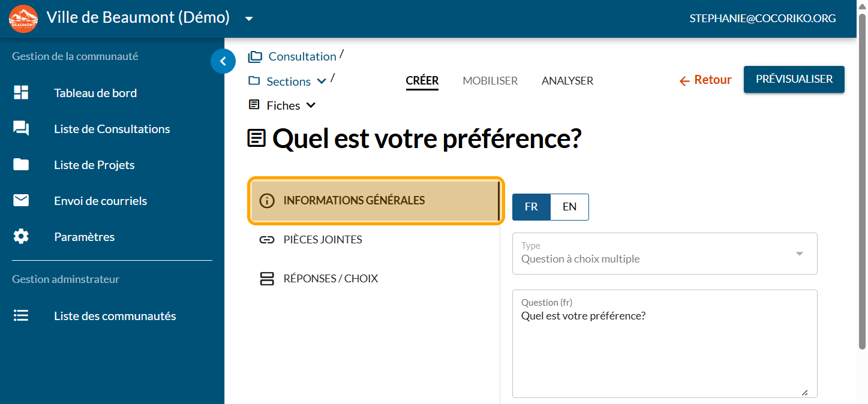Switch to the ANALYSER tab

567,81
